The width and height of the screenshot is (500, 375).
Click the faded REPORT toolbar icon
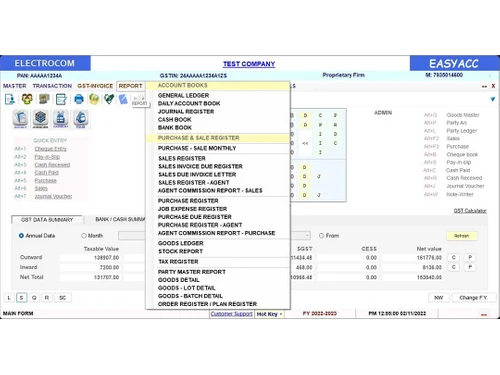click(x=139, y=100)
